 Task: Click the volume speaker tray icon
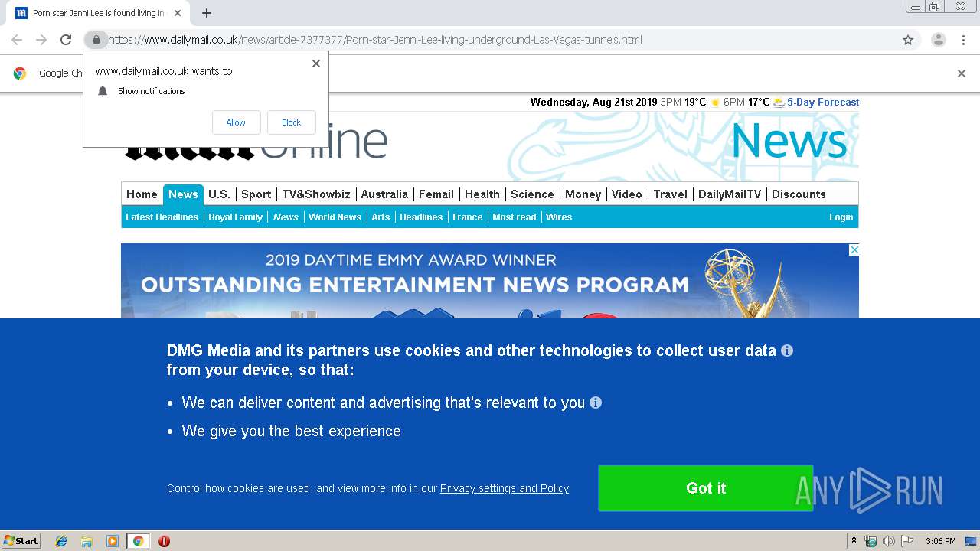(x=888, y=541)
